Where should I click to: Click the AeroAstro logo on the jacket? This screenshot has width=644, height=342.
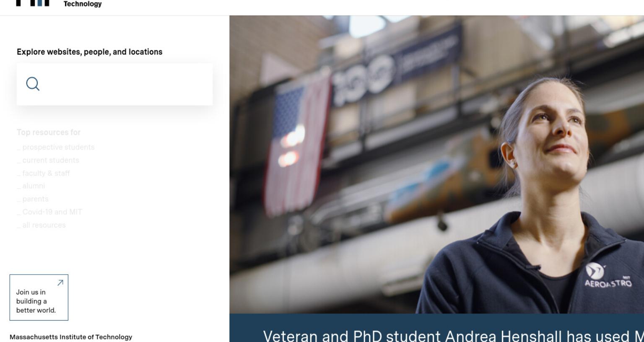pyautogui.click(x=608, y=275)
